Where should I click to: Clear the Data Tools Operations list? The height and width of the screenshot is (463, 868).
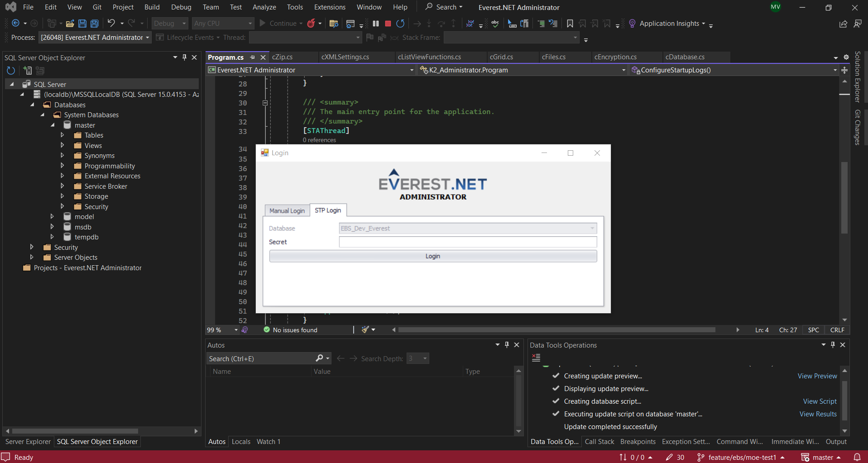(536, 358)
